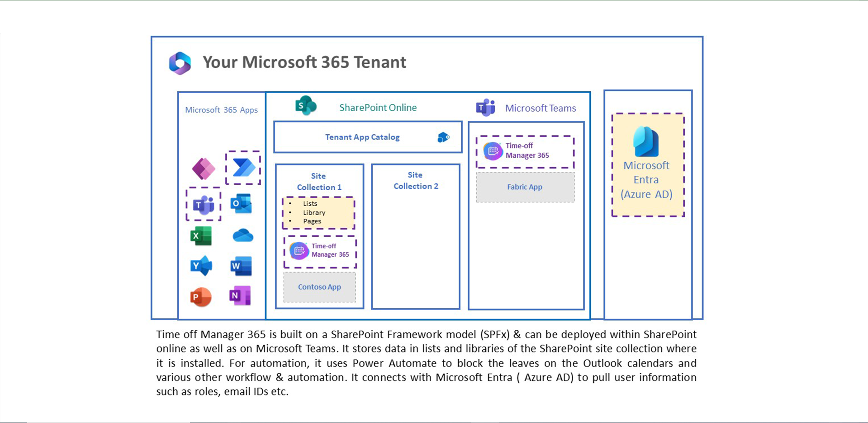Click the Power Apps icon
The height and width of the screenshot is (423, 868).
pos(204,169)
